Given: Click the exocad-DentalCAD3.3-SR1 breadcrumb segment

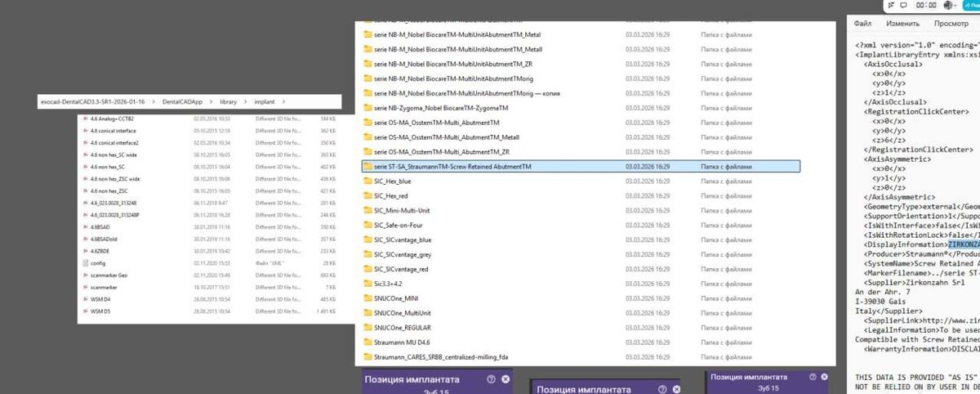Looking at the screenshot, I should click(92, 101).
